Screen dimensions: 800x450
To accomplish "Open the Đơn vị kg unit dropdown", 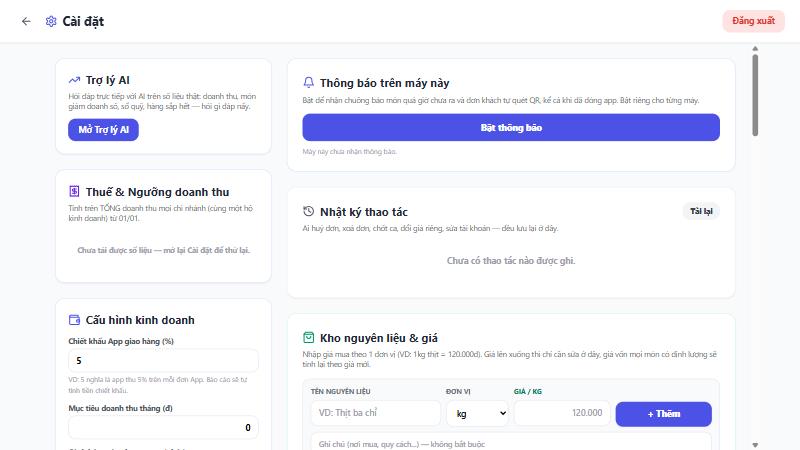I will point(478,413).
